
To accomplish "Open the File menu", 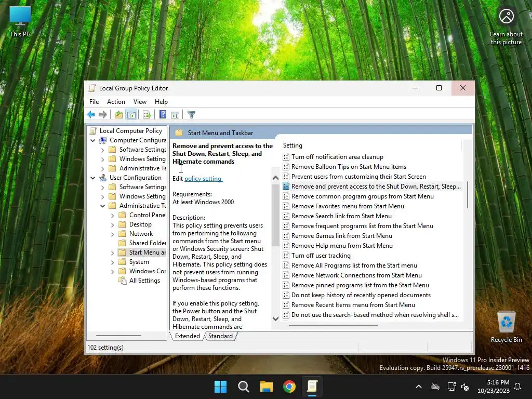I will [94, 102].
